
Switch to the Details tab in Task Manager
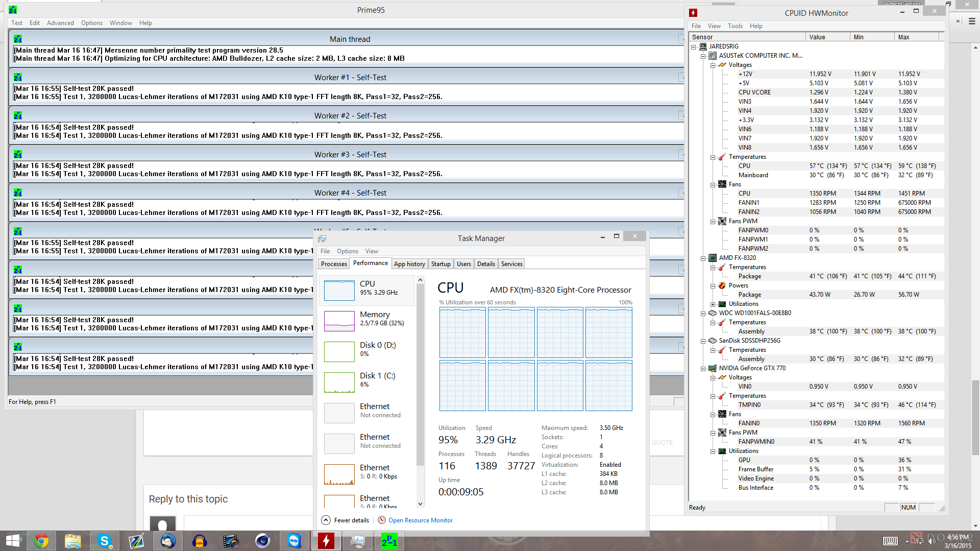[486, 264]
